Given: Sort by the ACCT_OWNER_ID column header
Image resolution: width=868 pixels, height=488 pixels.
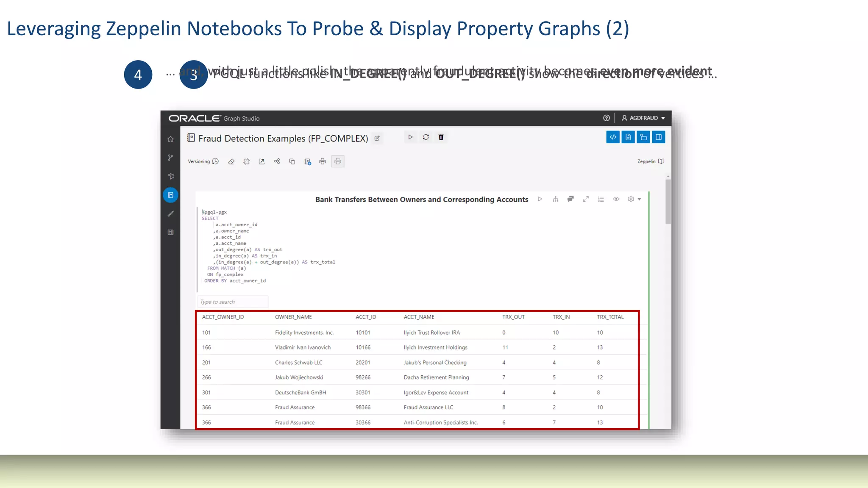Looking at the screenshot, I should (x=223, y=317).
